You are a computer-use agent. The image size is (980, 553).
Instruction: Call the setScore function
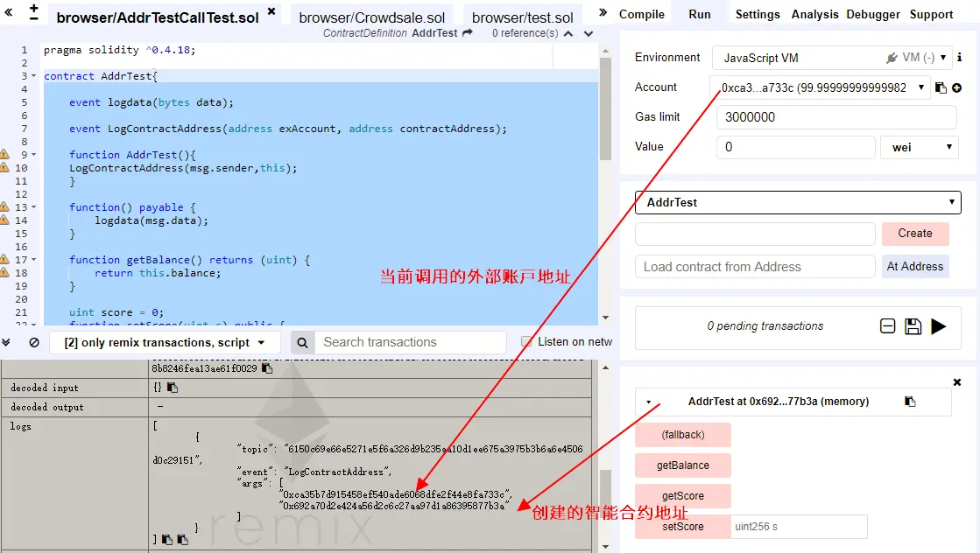pyautogui.click(x=682, y=526)
